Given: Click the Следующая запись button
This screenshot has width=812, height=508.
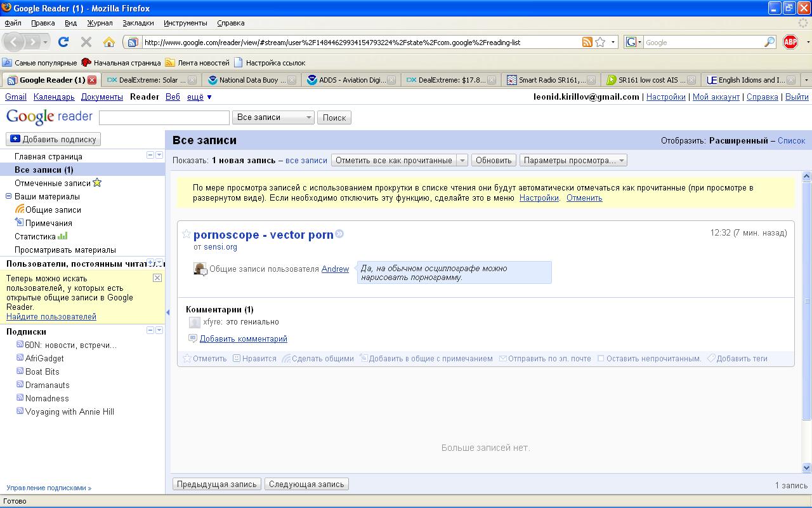Looking at the screenshot, I should pyautogui.click(x=306, y=484).
